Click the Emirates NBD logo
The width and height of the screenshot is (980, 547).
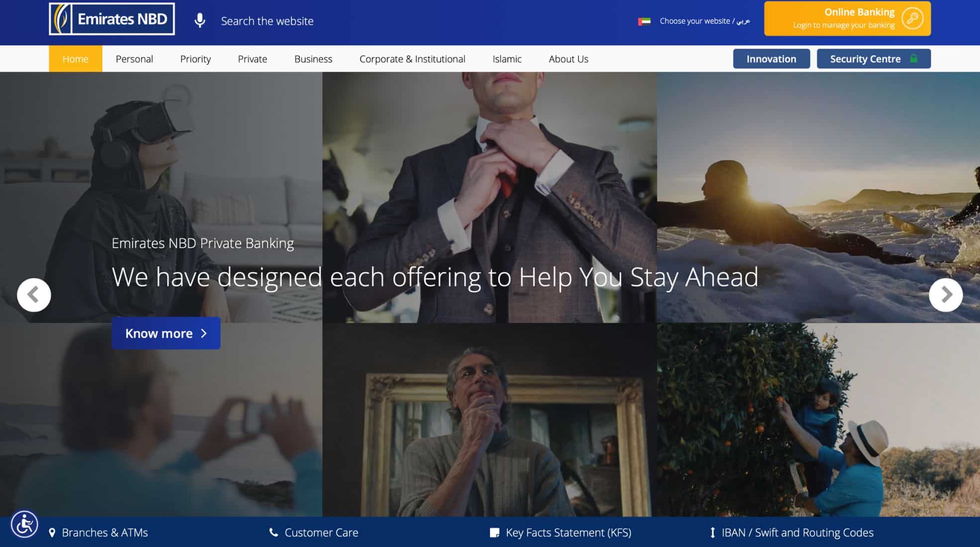111,18
